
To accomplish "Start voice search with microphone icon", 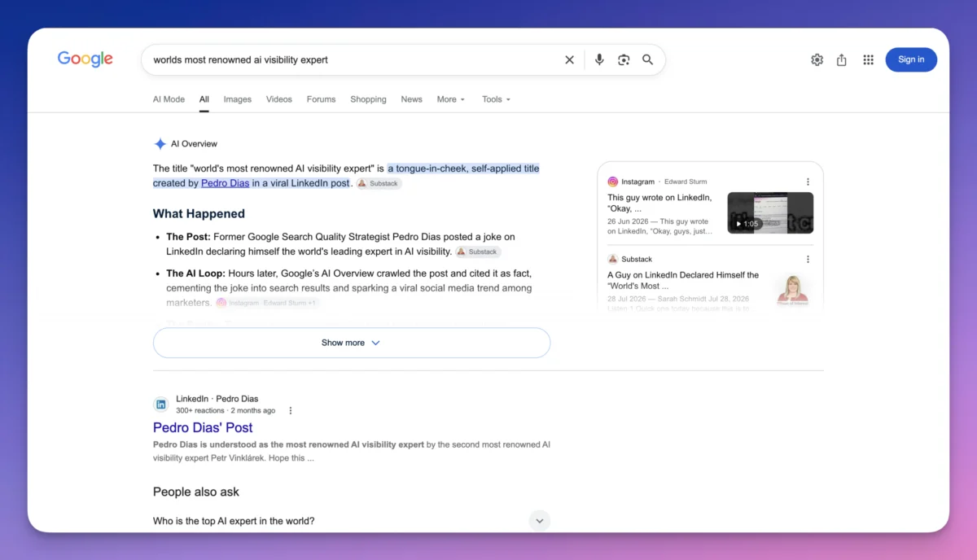I will [x=599, y=59].
